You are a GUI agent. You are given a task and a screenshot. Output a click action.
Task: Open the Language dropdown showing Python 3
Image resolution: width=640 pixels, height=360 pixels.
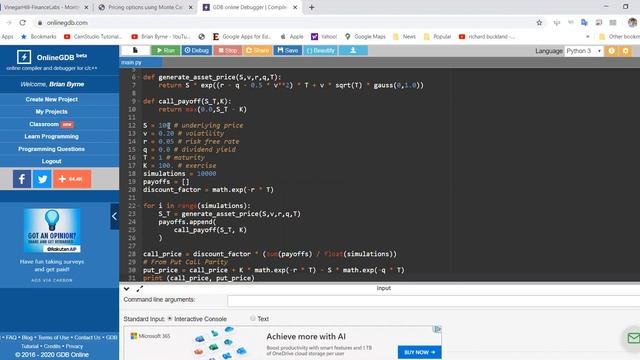584,51
